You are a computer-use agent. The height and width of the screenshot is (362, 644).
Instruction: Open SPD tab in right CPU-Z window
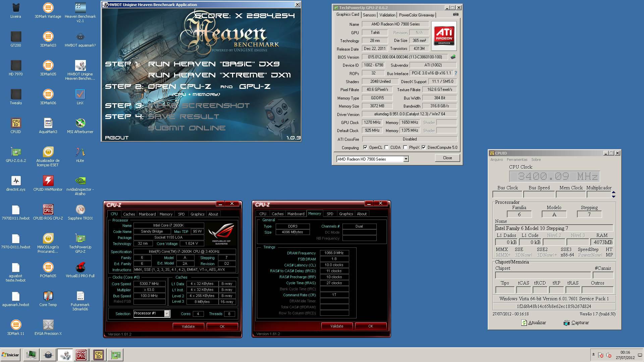(x=330, y=214)
